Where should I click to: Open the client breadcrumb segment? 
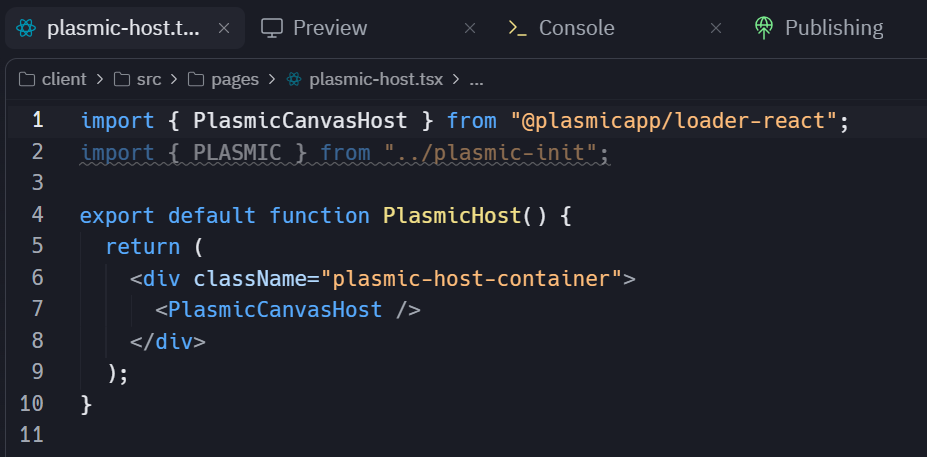point(64,79)
